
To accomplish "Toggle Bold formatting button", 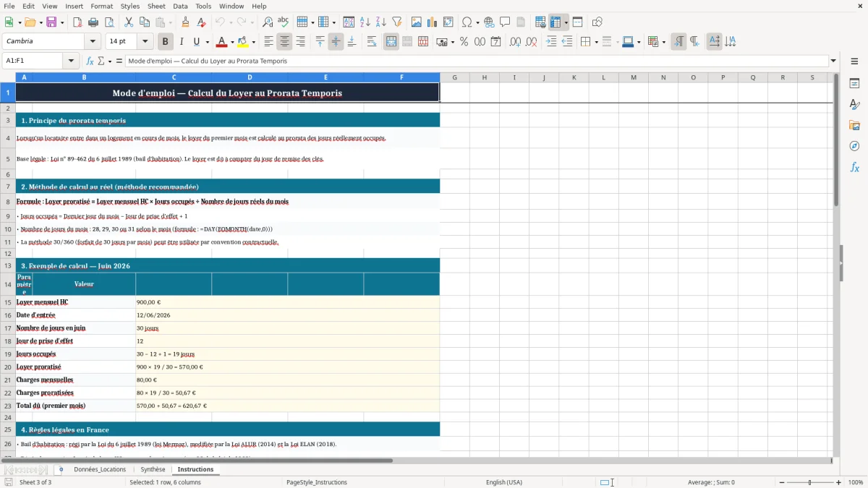I will pyautogui.click(x=165, y=42).
